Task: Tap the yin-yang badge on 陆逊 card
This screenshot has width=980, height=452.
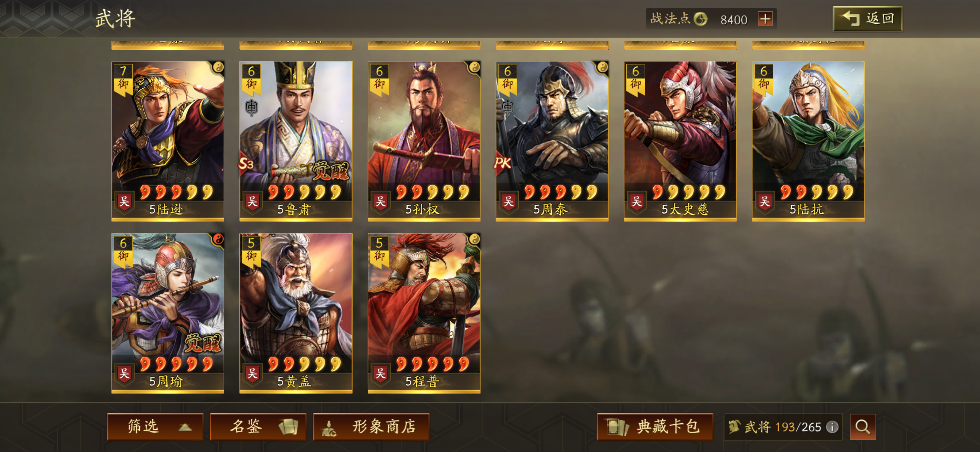Action: pyautogui.click(x=218, y=67)
